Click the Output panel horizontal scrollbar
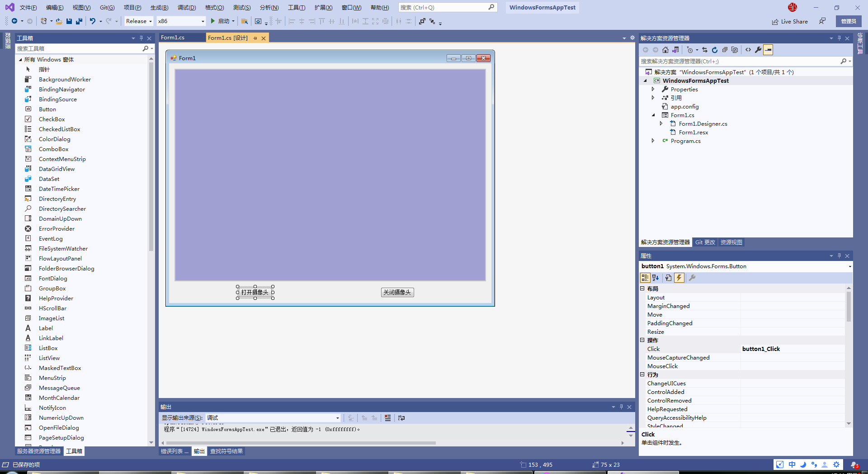Viewport: 868px width, 474px height. (301, 443)
